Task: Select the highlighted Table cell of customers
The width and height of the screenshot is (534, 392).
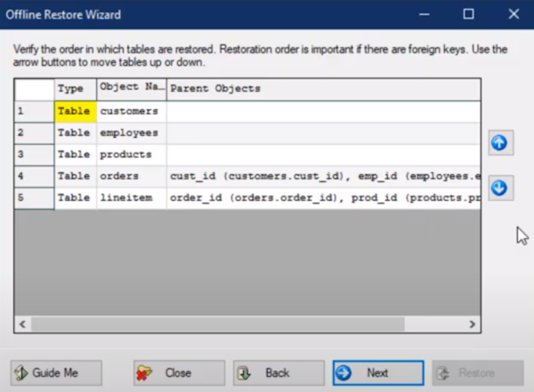Action: pyautogui.click(x=76, y=111)
